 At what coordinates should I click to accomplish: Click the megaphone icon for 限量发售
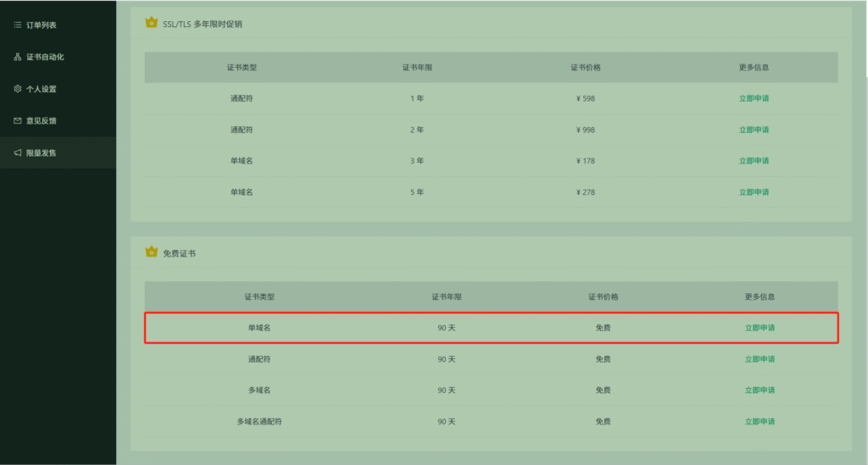pos(18,153)
